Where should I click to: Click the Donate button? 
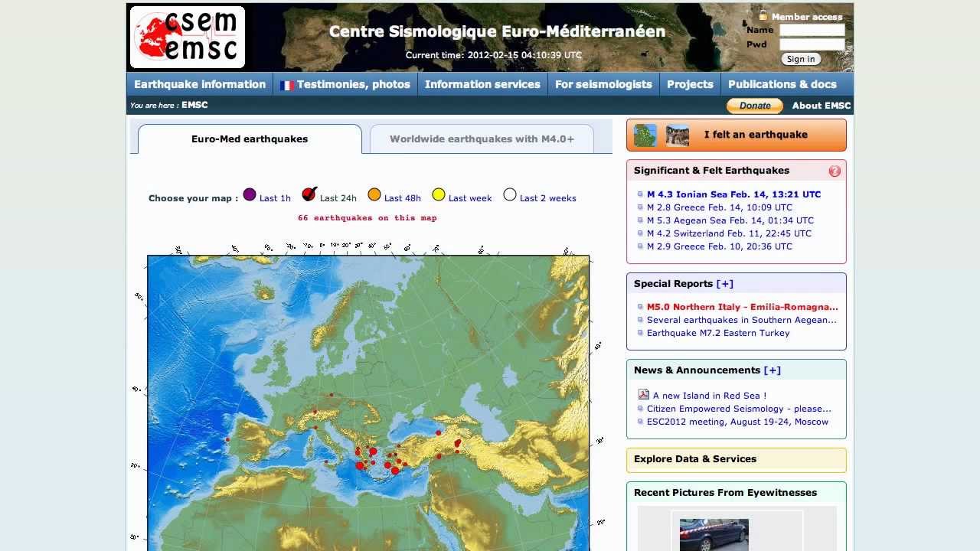click(x=754, y=106)
